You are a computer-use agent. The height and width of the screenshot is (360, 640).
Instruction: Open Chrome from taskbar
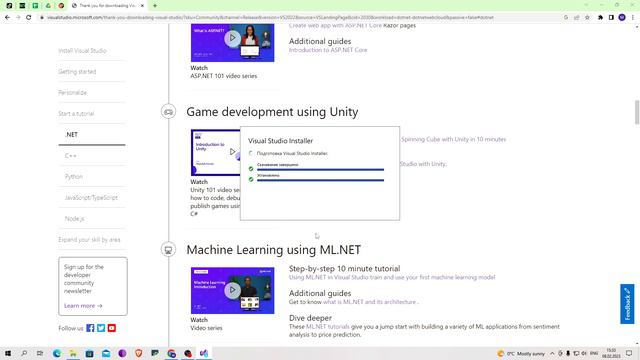tap(171, 353)
